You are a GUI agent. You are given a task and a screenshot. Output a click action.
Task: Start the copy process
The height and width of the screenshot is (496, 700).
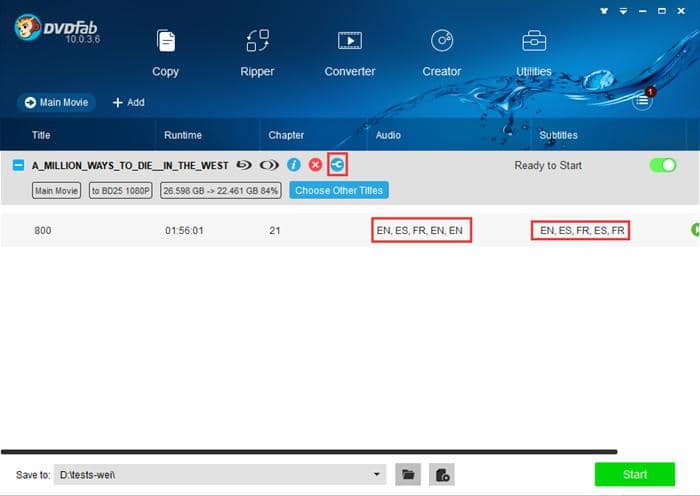[x=635, y=474]
